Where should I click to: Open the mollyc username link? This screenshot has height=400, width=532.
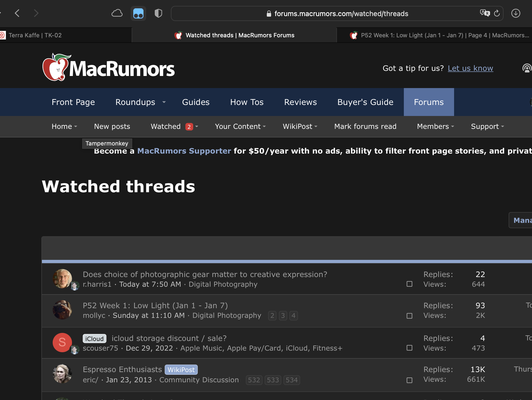point(94,315)
